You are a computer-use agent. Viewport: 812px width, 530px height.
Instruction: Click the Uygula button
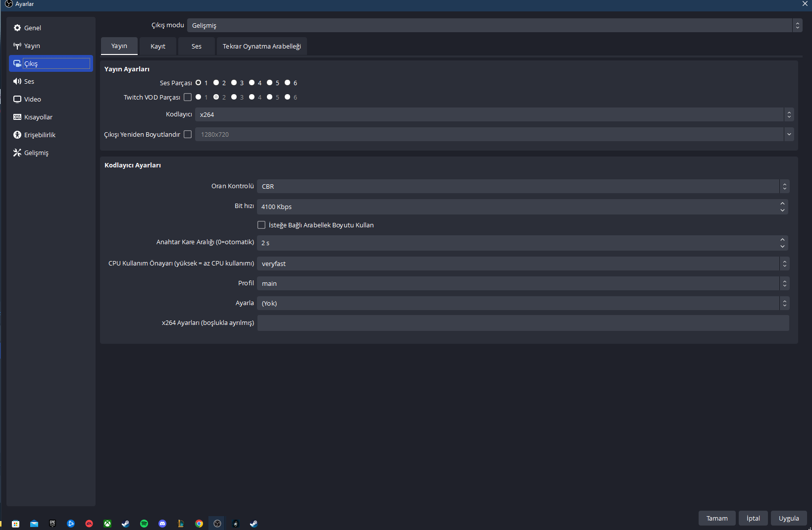pyautogui.click(x=789, y=518)
